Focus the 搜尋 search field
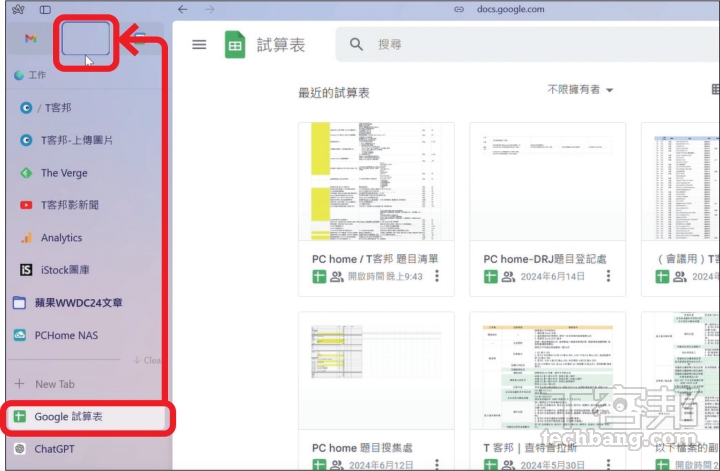720x471 pixels. [x=527, y=44]
